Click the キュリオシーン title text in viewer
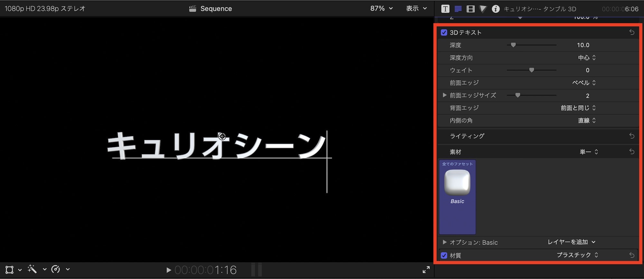 pos(216,146)
